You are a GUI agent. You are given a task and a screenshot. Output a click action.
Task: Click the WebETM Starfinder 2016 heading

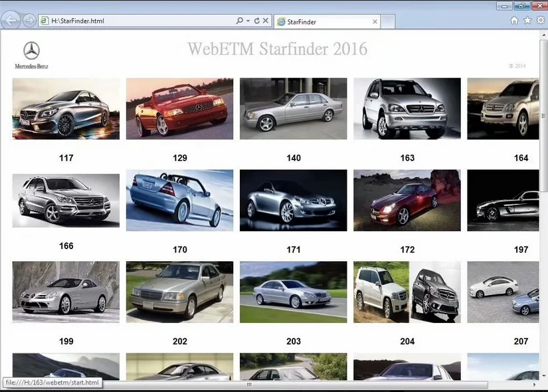pos(278,49)
